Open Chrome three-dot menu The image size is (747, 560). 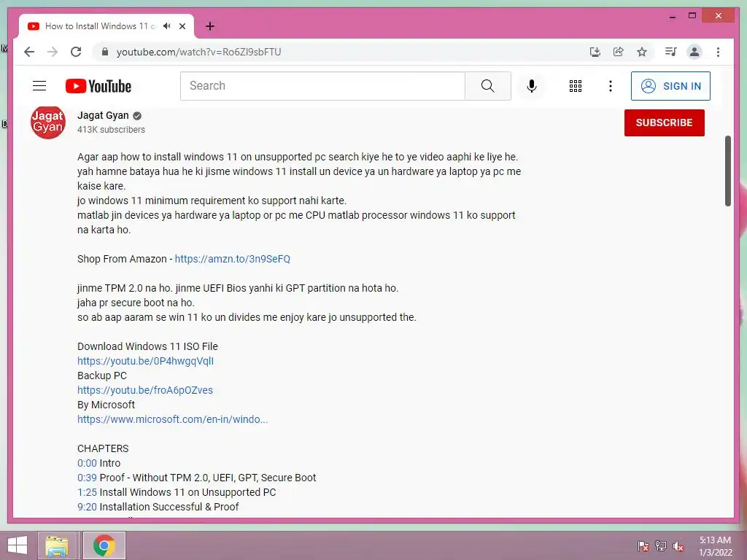pyautogui.click(x=718, y=52)
